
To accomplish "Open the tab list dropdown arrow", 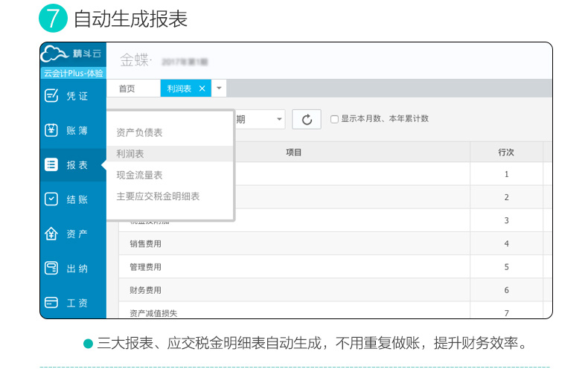I will click(219, 88).
